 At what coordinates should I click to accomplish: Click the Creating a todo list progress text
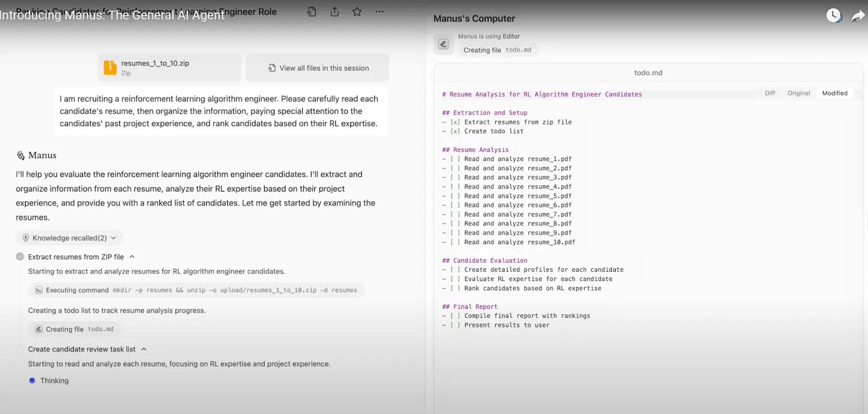click(x=117, y=310)
